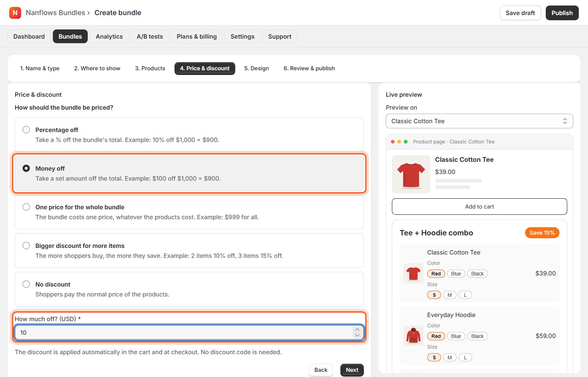Go to the Analytics tab
The image size is (588, 377).
point(109,36)
